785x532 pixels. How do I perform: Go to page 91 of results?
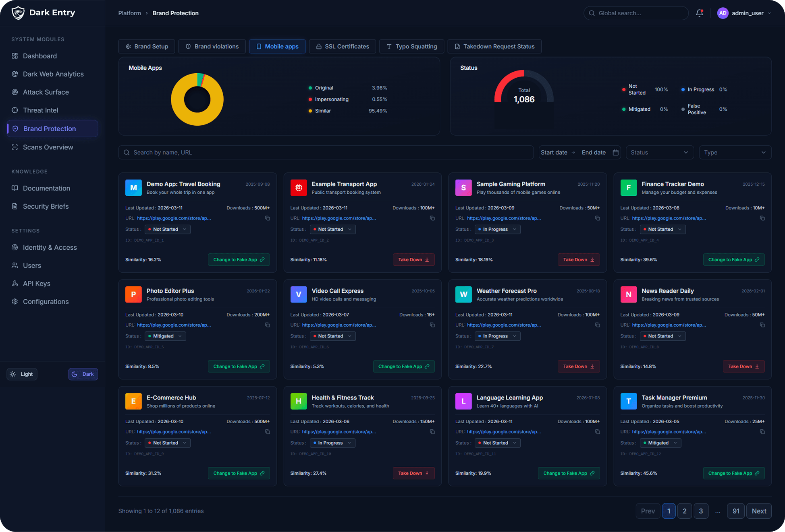point(736,511)
